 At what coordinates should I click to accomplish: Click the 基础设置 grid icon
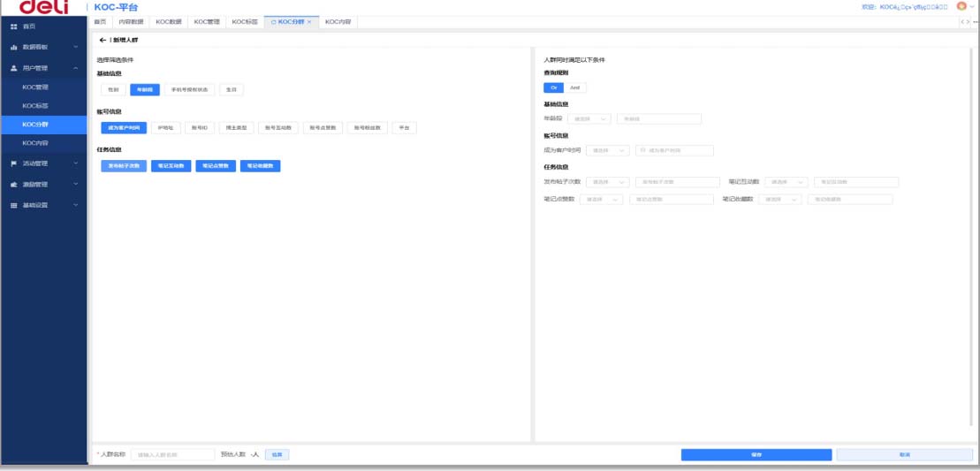pyautogui.click(x=13, y=205)
